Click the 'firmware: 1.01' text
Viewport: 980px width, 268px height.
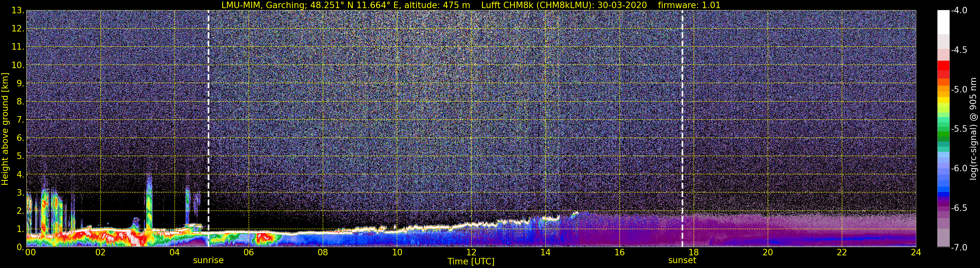click(x=689, y=5)
